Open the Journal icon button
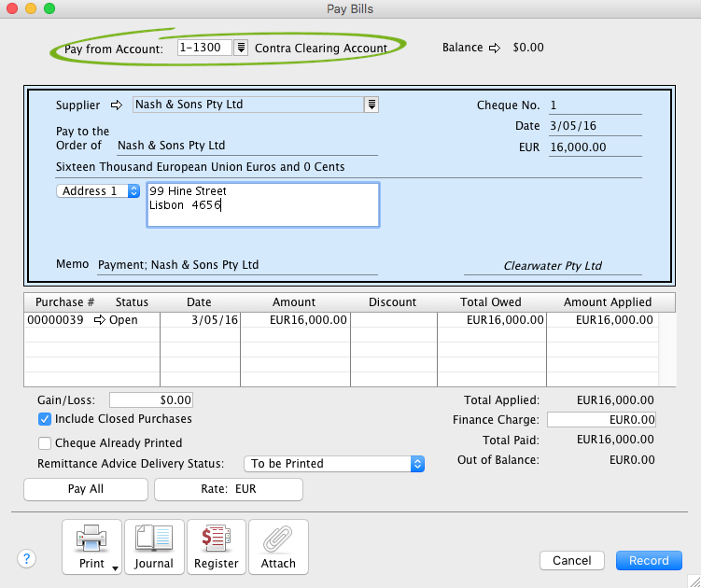 [x=154, y=546]
